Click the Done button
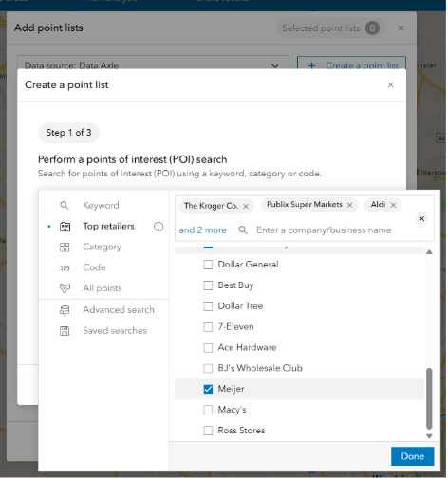 (412, 456)
